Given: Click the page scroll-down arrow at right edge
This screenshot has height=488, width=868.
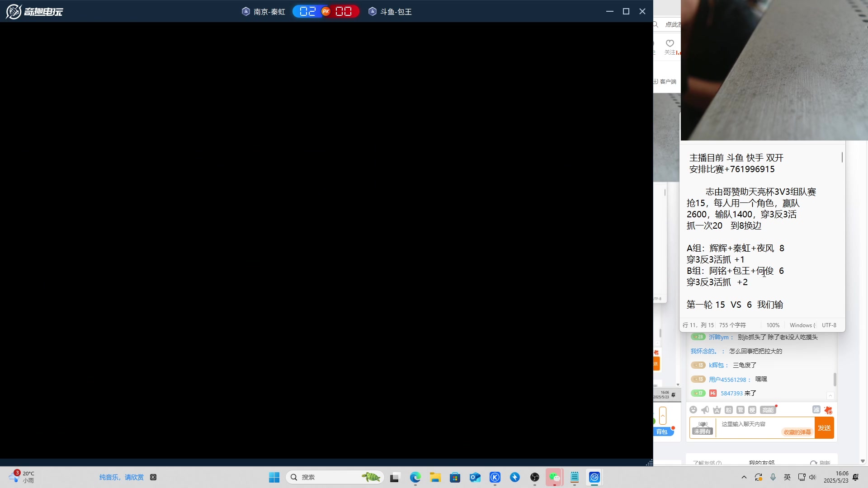Looking at the screenshot, I should click(x=863, y=461).
